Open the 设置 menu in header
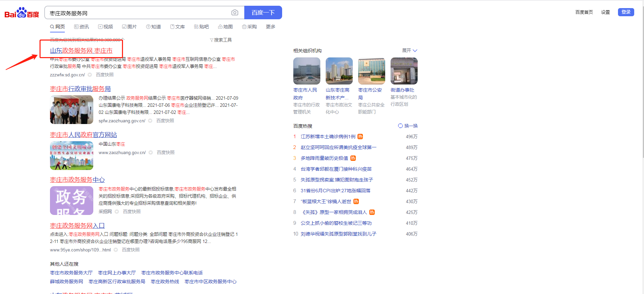 (605, 12)
